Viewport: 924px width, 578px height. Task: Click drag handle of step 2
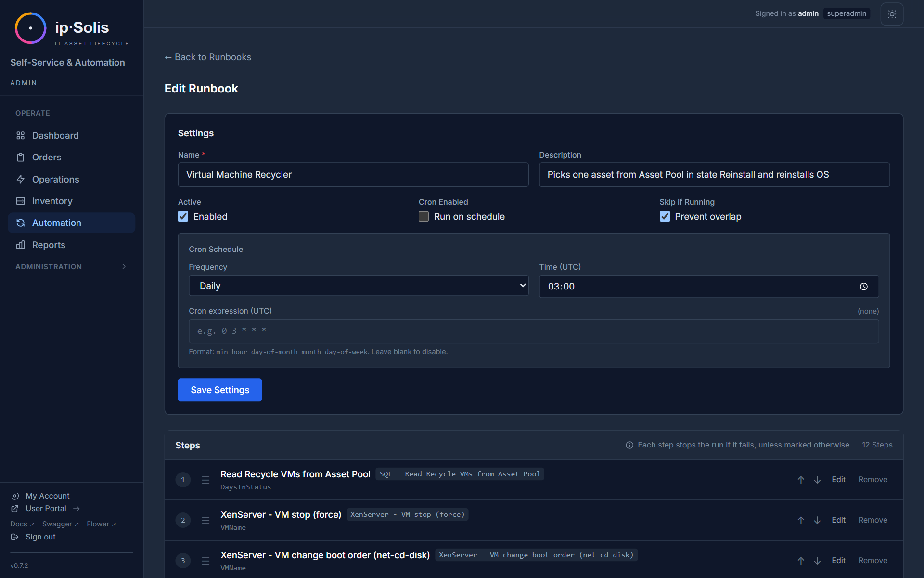pos(205,521)
